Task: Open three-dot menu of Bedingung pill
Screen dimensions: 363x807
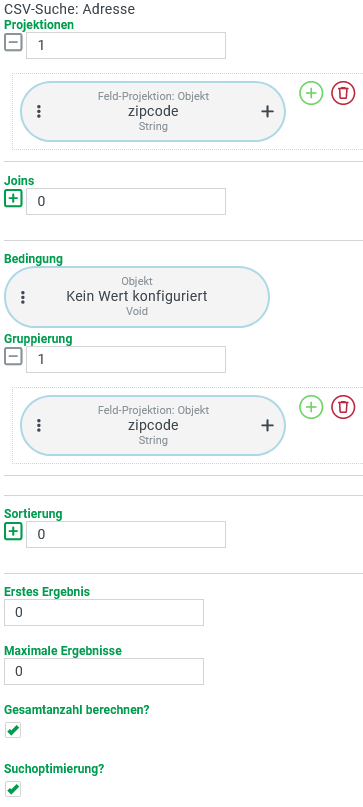Action: 23,297
